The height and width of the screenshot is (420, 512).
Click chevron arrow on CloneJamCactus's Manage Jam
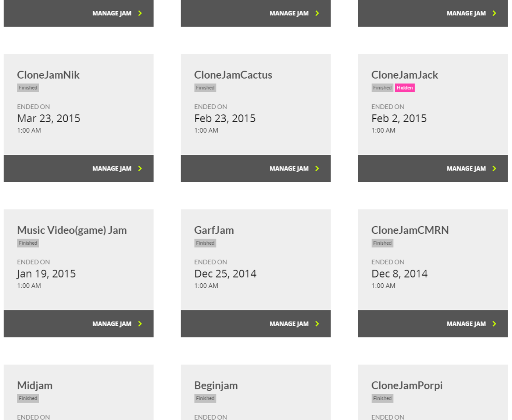point(317,168)
